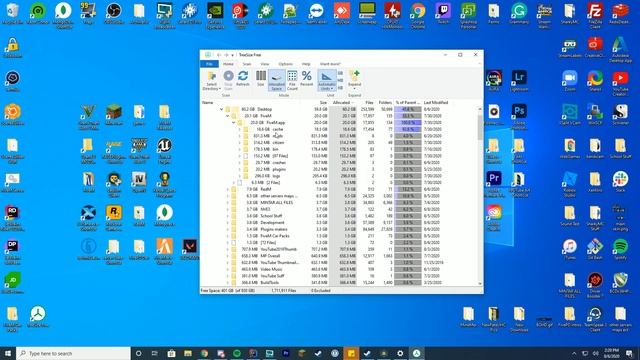Viewport: 640px width, 360px height.
Task: Open the Rockstar Games Launcher desktop icon
Action: pyautogui.click(x=113, y=218)
